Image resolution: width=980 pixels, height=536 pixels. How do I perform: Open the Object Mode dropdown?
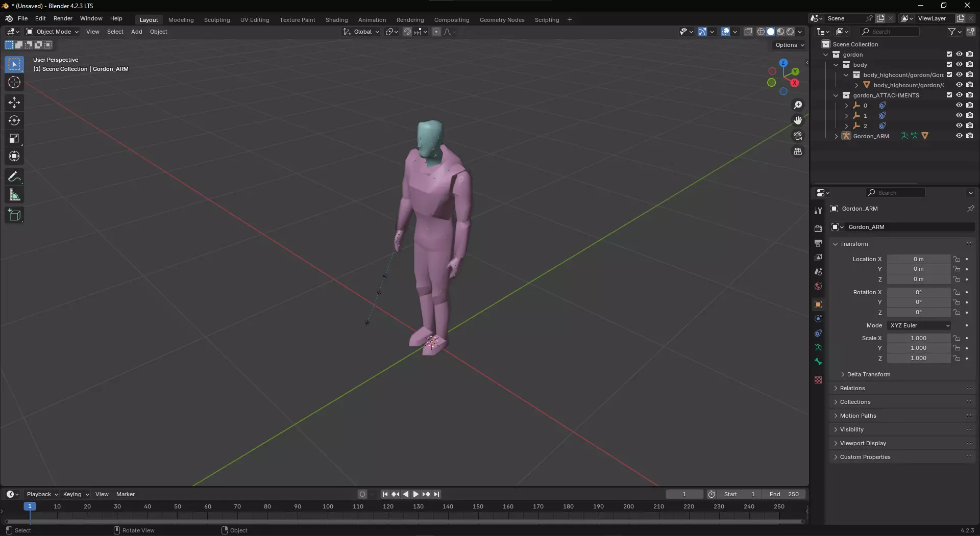pos(53,32)
